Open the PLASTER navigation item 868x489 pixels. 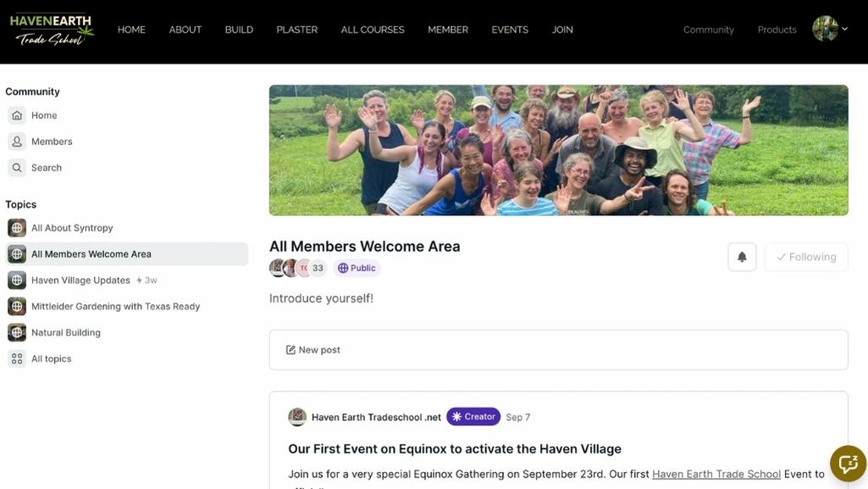coord(297,30)
